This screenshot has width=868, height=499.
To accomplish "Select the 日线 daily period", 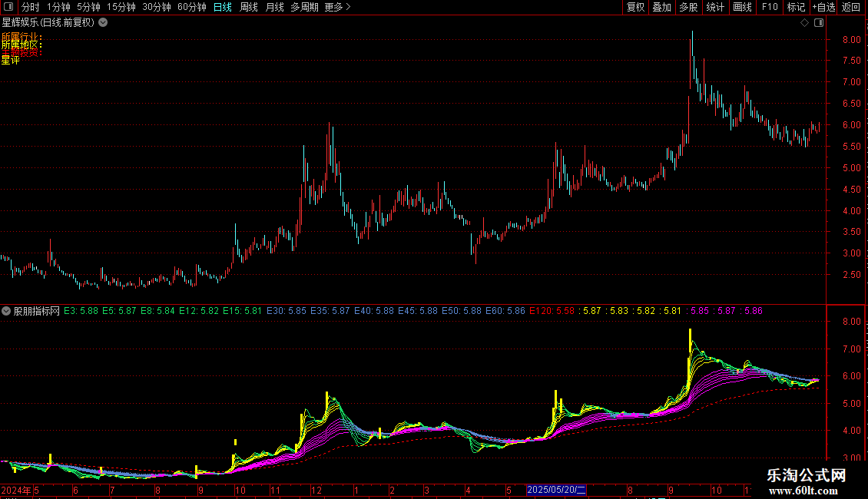I will click(x=223, y=7).
